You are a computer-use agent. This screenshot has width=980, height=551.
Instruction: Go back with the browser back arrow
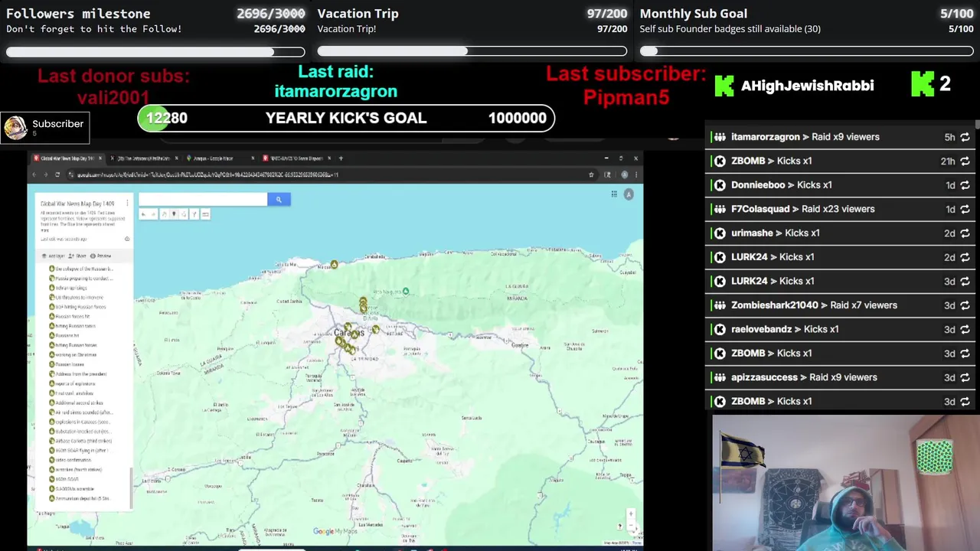pyautogui.click(x=34, y=174)
